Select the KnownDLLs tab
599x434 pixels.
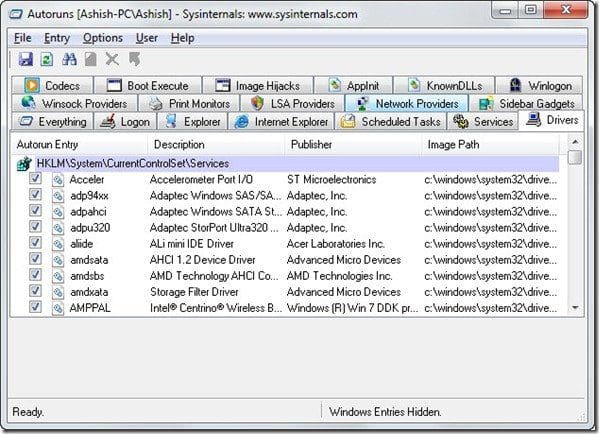click(444, 85)
